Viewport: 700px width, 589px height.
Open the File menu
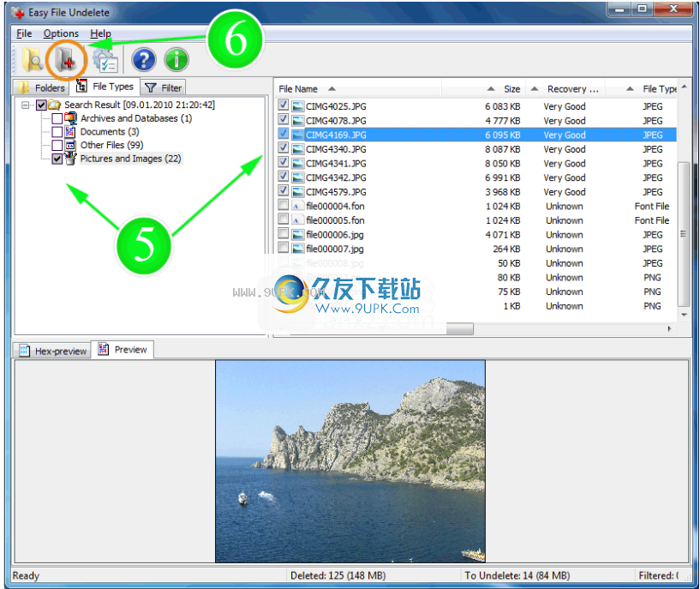coord(24,33)
